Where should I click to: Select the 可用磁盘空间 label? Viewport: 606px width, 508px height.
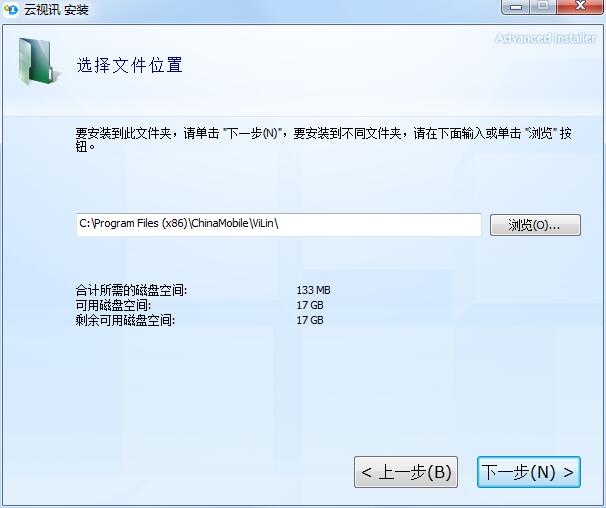pyautogui.click(x=113, y=304)
